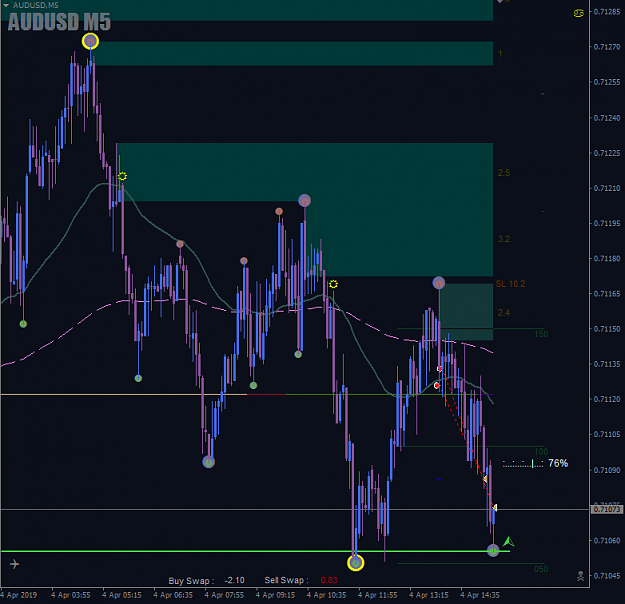The image size is (625, 604).
Task: Click the SL 10.2 label
Action: pyautogui.click(x=510, y=284)
